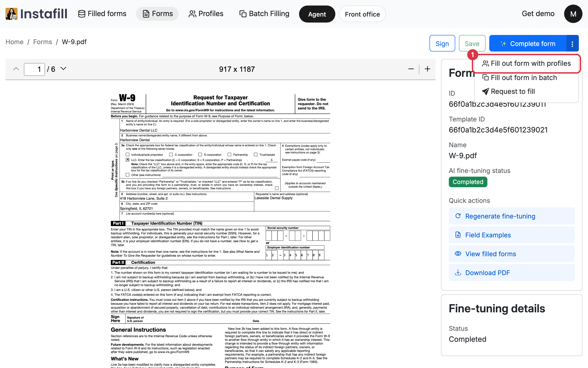
Task: Open Filled forms from top navigation
Action: [x=102, y=14]
